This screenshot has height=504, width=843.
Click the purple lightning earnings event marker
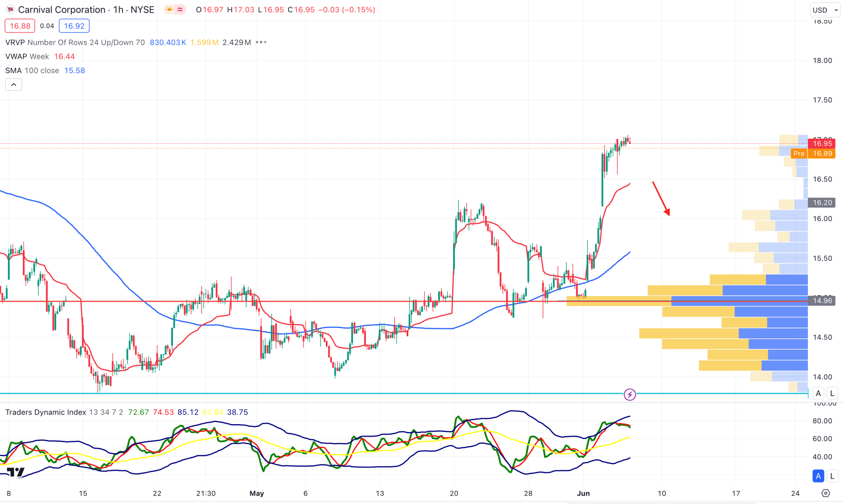coord(630,394)
